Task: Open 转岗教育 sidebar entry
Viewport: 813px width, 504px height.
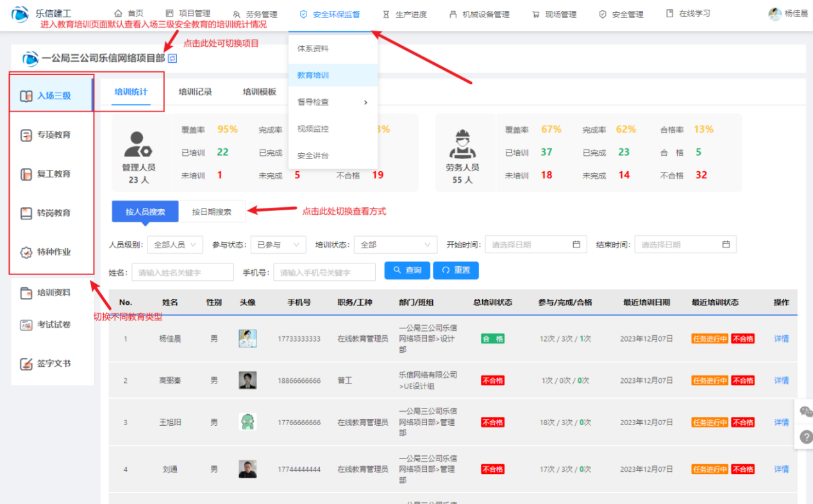Action: (53, 213)
